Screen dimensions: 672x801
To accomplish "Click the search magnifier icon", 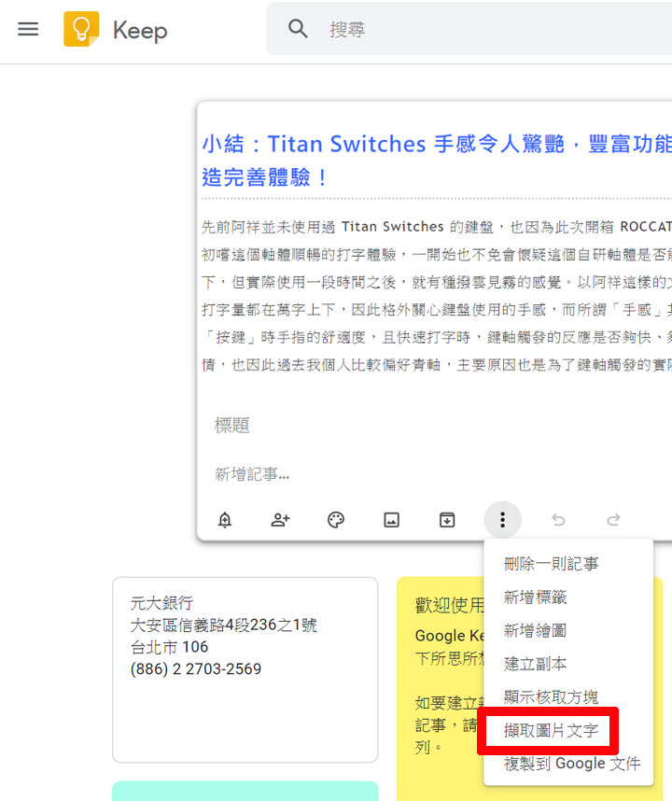I will (298, 29).
